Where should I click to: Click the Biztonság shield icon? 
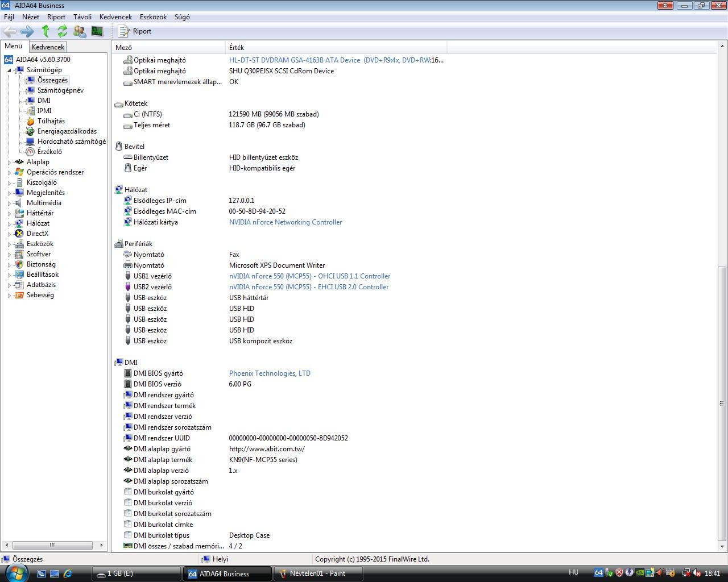19,264
